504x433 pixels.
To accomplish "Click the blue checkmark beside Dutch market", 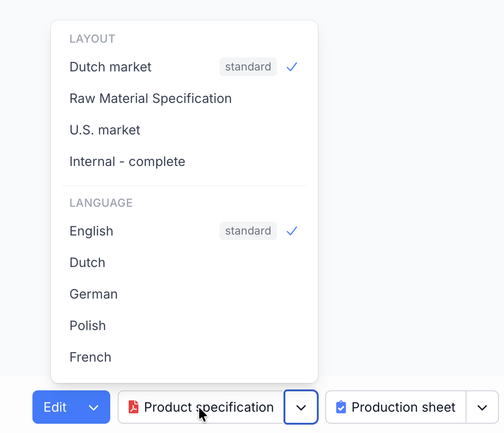I will (x=291, y=67).
